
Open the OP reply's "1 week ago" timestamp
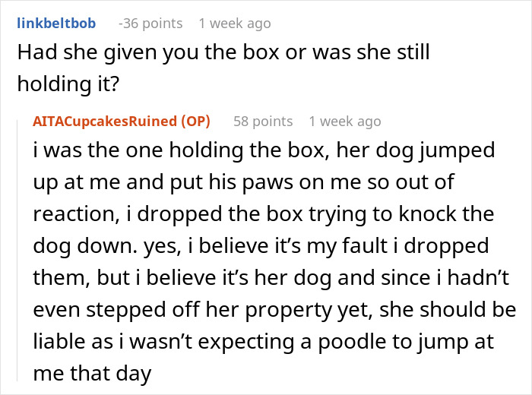344,121
